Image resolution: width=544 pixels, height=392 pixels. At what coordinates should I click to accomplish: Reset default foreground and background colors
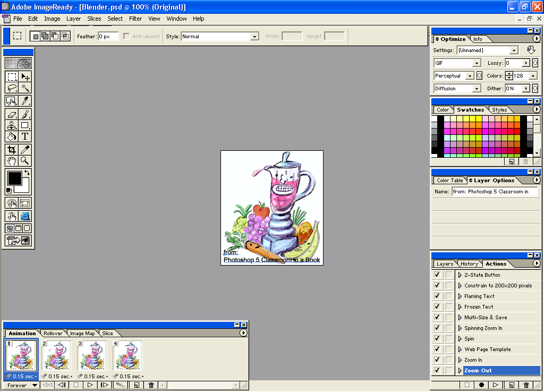click(x=10, y=190)
